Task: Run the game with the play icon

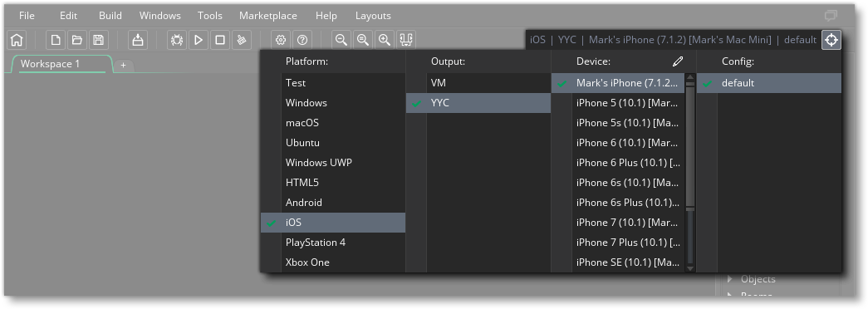Action: pyautogui.click(x=199, y=40)
